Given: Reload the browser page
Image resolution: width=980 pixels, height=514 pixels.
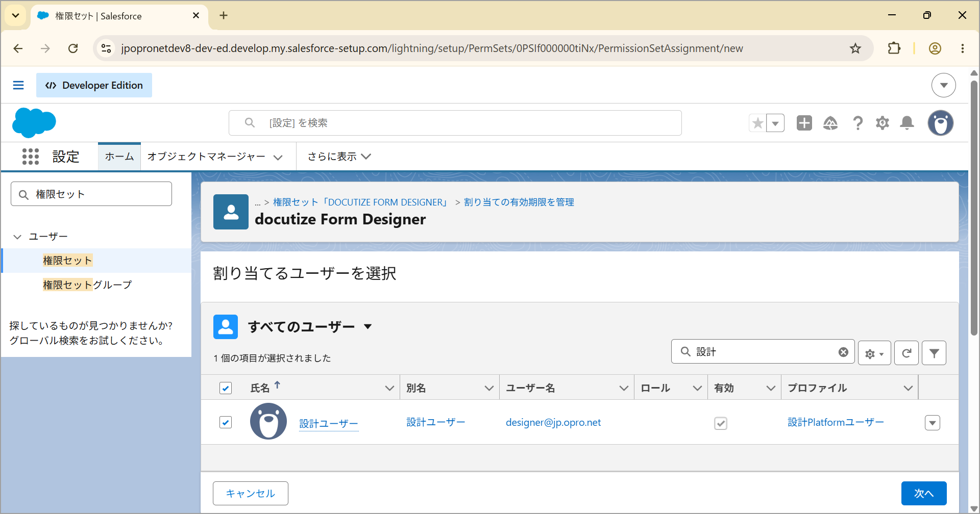Looking at the screenshot, I should click(x=73, y=48).
